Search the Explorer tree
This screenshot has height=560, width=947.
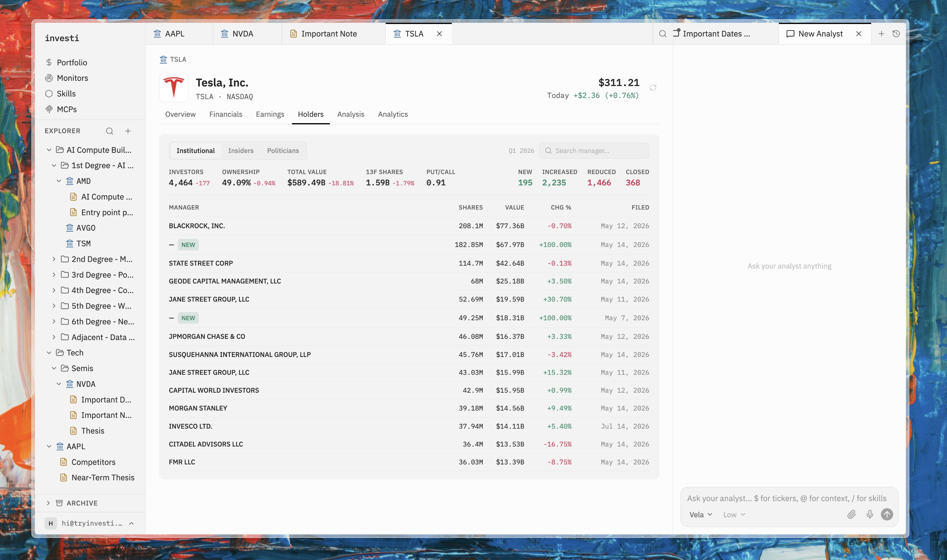[109, 131]
